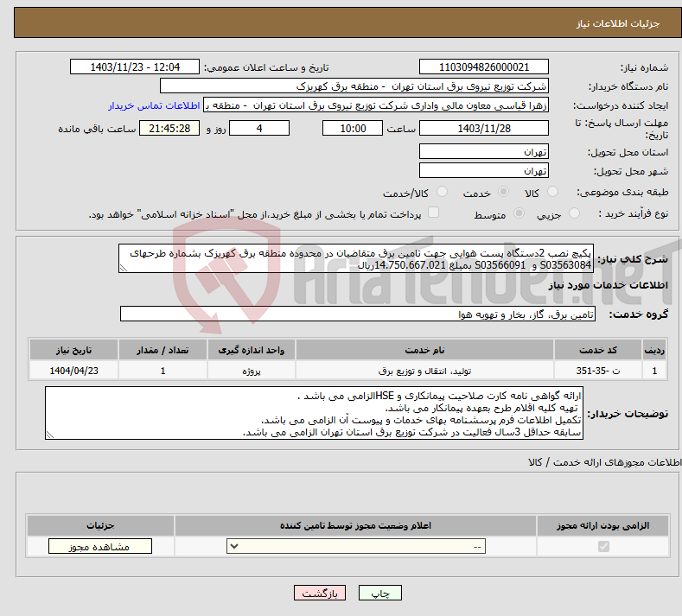Image resolution: width=682 pixels, height=616 pixels.
Task: Click the تاریخ نیاز column header
Action: coord(73,350)
